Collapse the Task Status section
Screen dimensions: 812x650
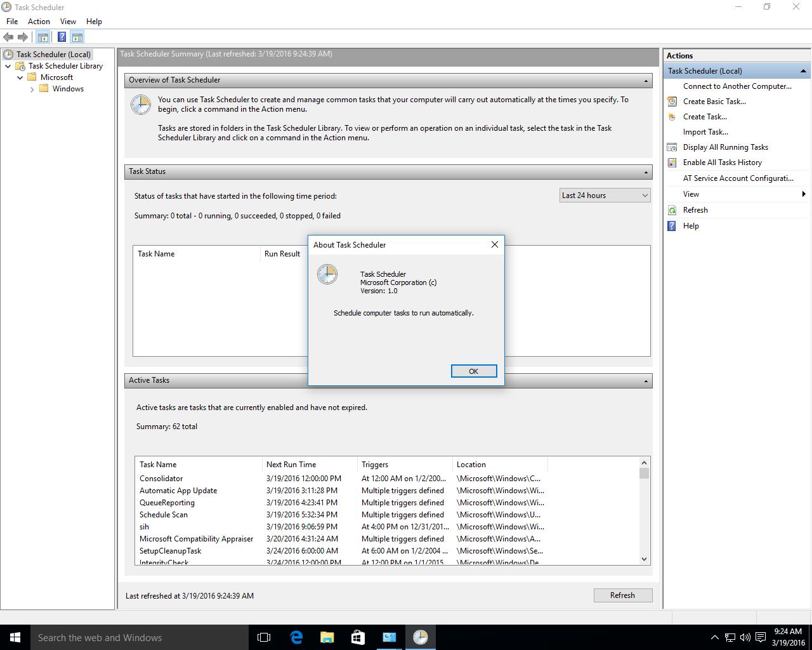click(x=646, y=172)
